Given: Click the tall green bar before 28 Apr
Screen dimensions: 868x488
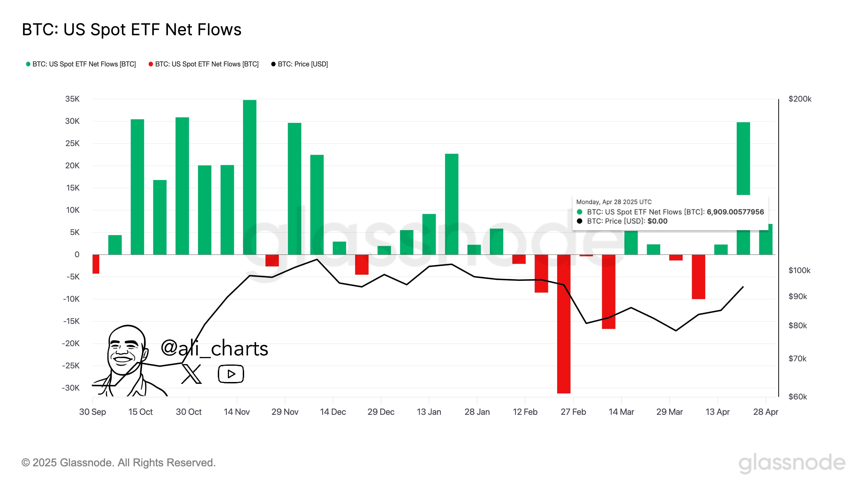Looking at the screenshot, I should pos(743,158).
